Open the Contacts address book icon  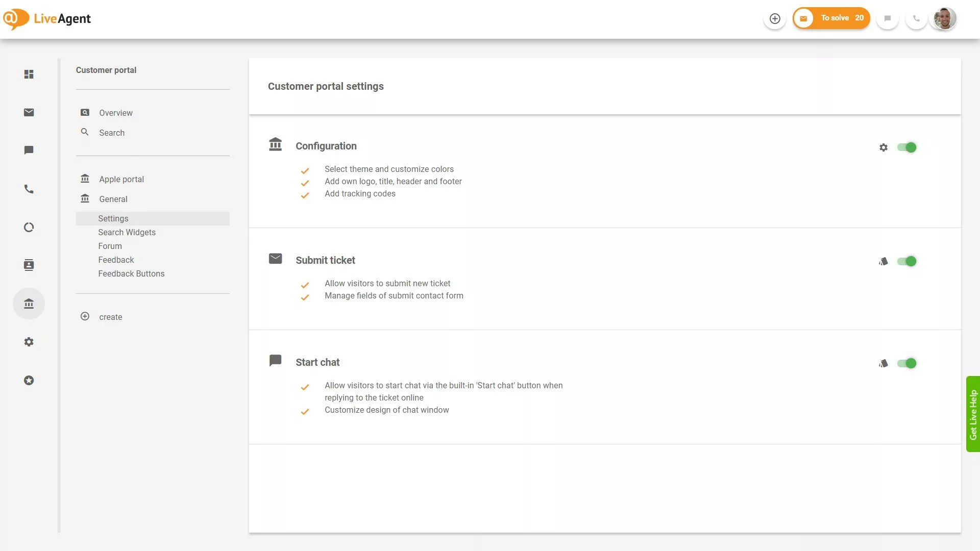(x=29, y=265)
